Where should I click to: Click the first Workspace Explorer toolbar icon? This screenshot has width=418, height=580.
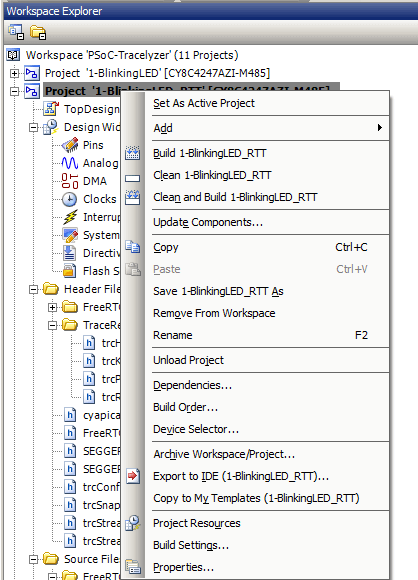coord(16,32)
